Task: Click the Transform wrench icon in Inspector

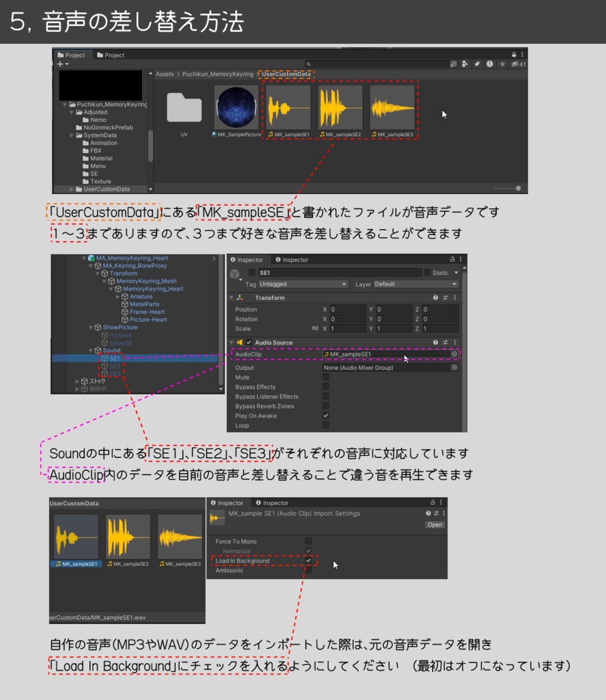Action: tap(444, 298)
